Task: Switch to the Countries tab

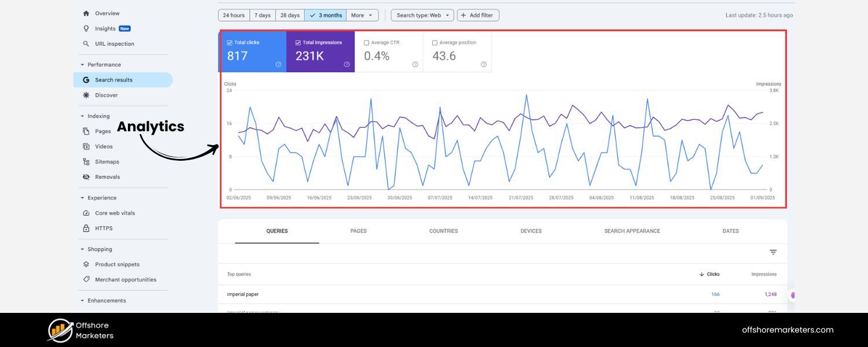Action: tap(443, 231)
